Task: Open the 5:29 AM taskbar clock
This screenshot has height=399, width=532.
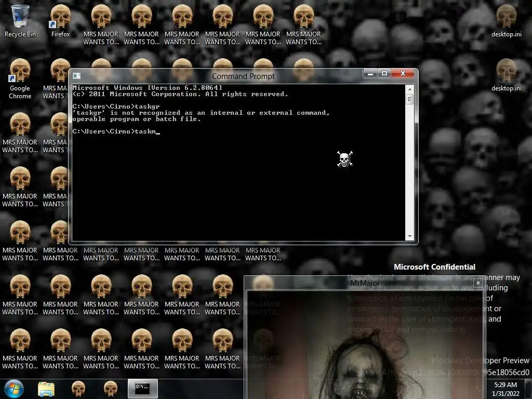Action: click(506, 389)
